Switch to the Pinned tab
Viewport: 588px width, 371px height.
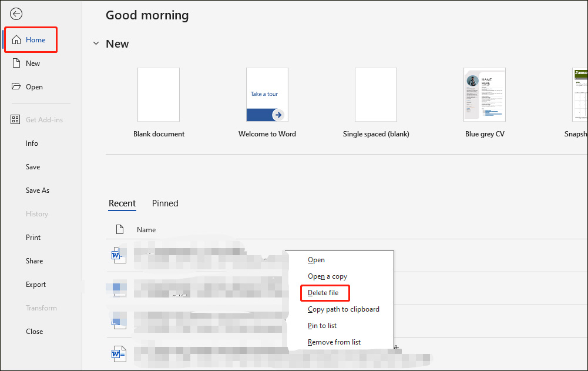point(165,203)
